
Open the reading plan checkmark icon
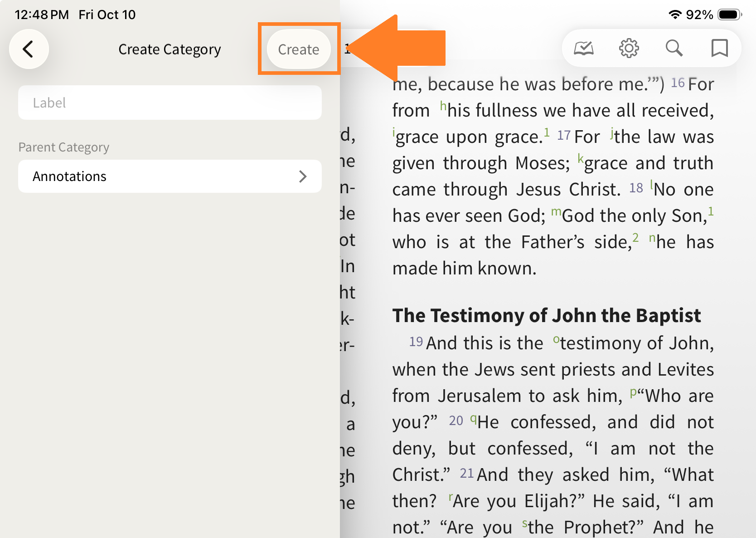tap(584, 48)
